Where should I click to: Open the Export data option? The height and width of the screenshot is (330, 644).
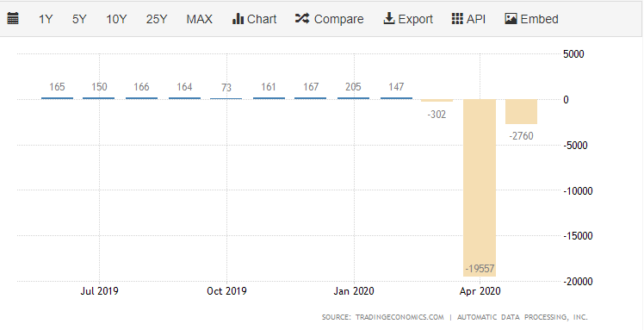[x=408, y=19]
